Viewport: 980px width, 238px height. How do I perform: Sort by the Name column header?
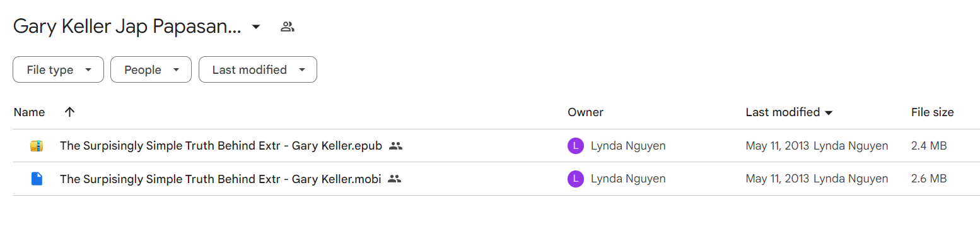(x=29, y=112)
